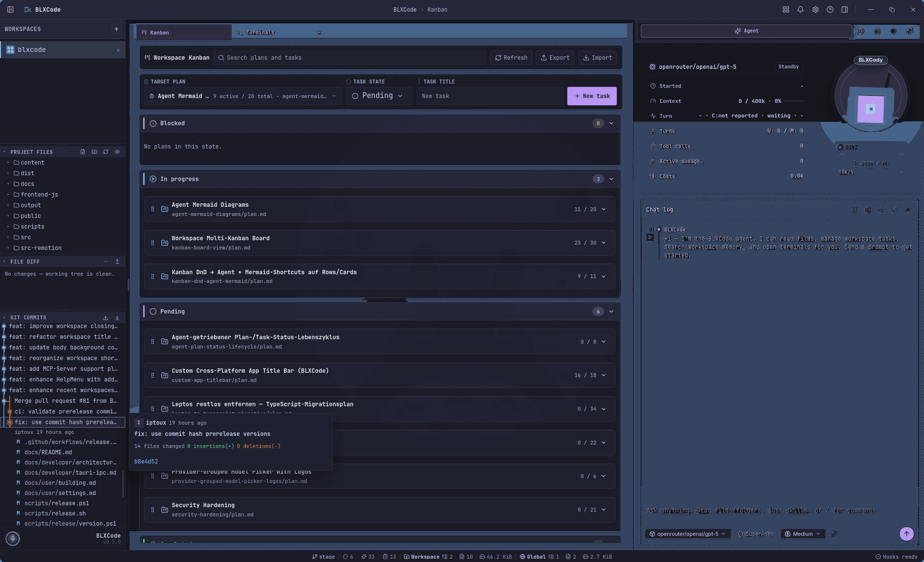Open the help question-mark icon

pyautogui.click(x=830, y=9)
